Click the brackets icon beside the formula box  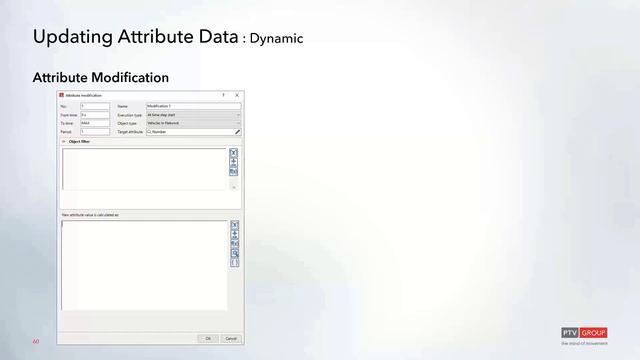tap(235, 262)
